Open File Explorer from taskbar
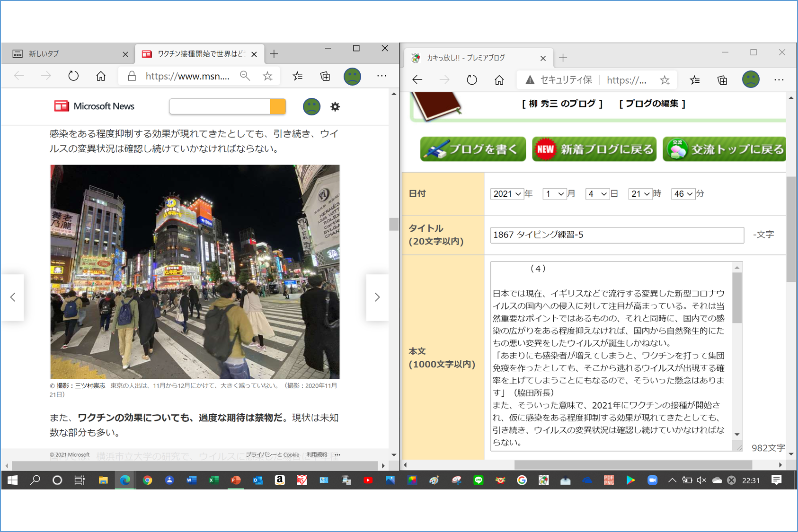 click(x=103, y=480)
